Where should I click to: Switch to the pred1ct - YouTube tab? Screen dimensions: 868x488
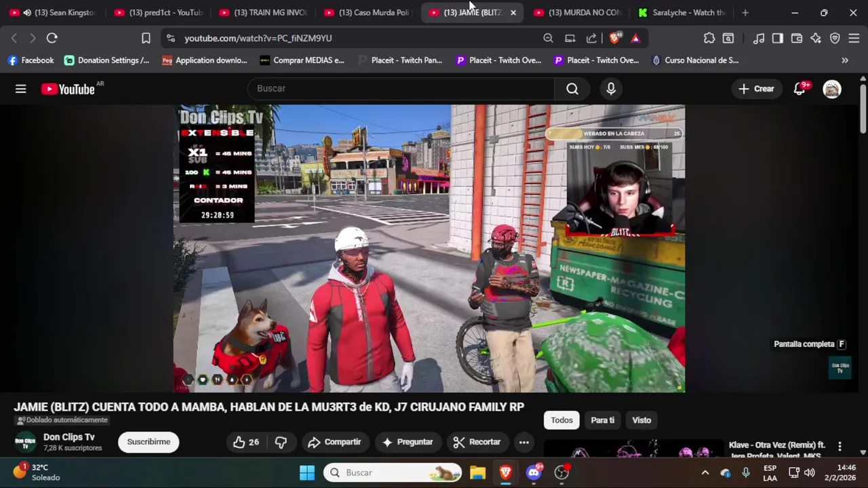(x=159, y=12)
